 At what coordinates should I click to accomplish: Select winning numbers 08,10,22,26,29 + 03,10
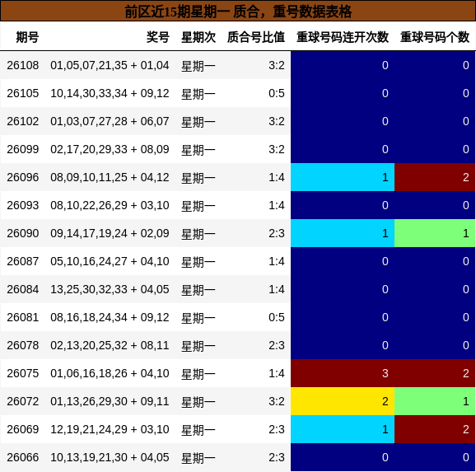coord(110,205)
